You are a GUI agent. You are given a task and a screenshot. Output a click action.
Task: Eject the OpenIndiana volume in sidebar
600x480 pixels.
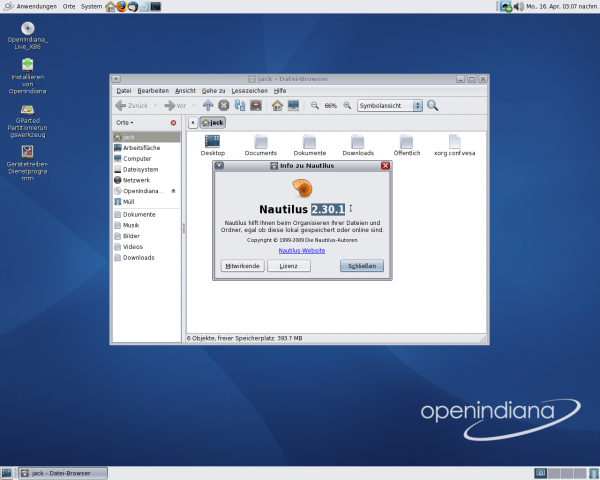pyautogui.click(x=173, y=191)
